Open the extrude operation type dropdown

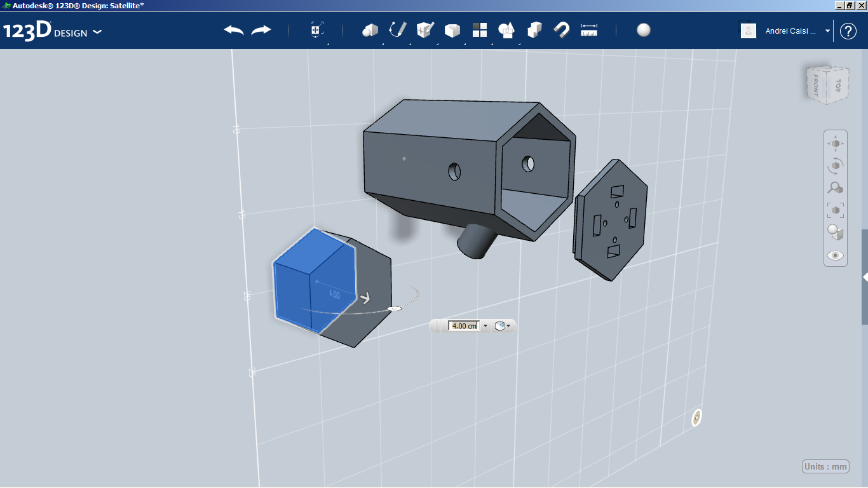click(503, 326)
